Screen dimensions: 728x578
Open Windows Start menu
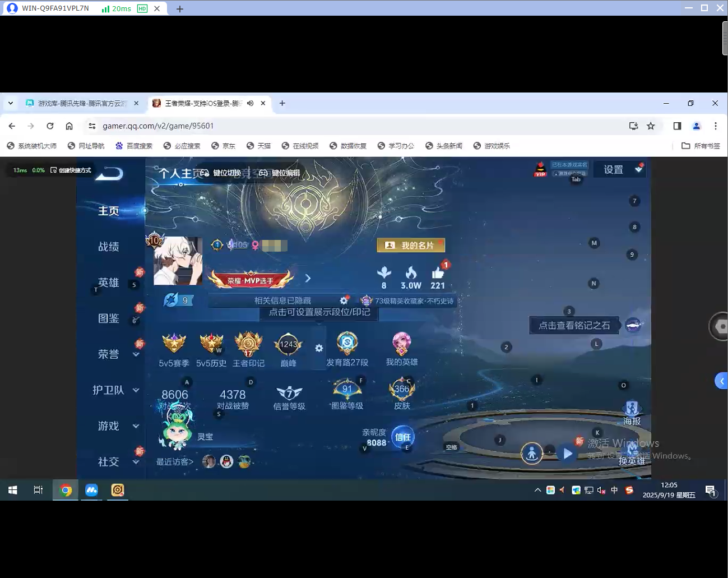tap(12, 490)
